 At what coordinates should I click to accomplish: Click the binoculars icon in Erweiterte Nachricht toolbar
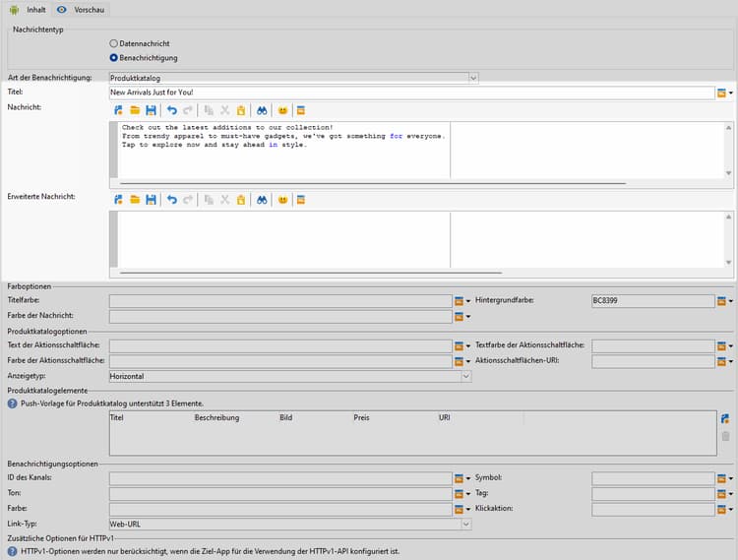coord(262,200)
